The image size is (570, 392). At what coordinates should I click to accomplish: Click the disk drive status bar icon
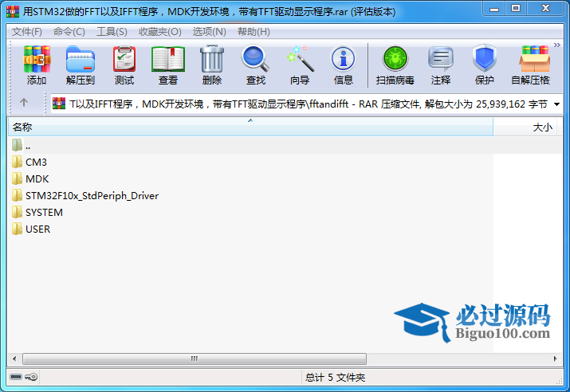pos(16,377)
